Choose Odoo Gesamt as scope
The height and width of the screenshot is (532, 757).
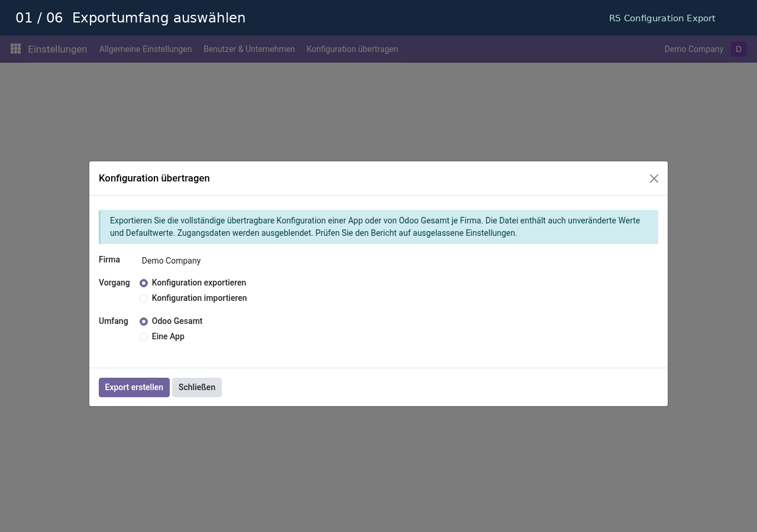pos(144,322)
